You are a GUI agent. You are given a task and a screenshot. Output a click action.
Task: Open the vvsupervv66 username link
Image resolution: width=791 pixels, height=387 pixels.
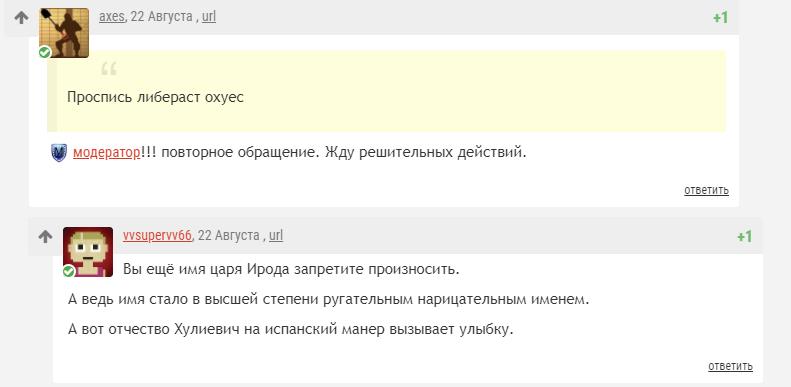click(x=157, y=236)
